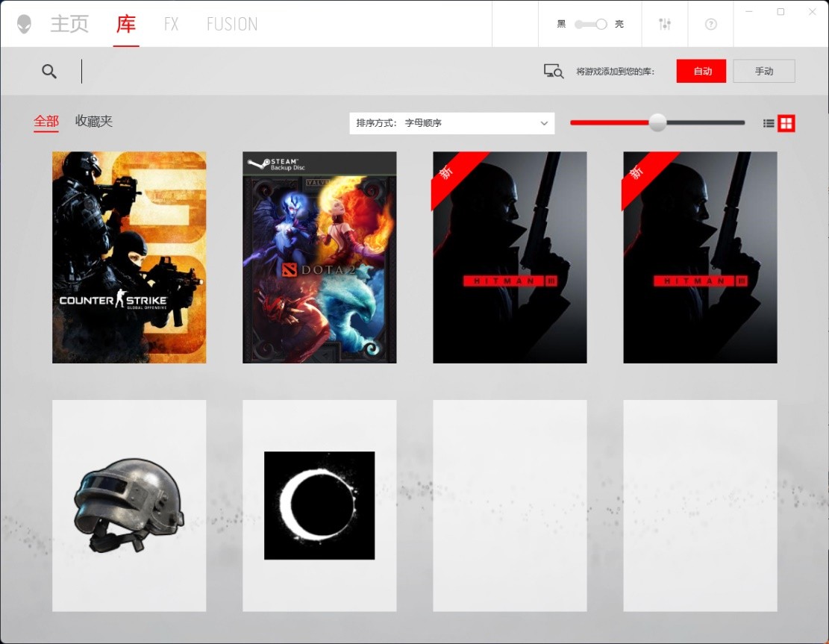Switch to list view icon

pos(769,123)
